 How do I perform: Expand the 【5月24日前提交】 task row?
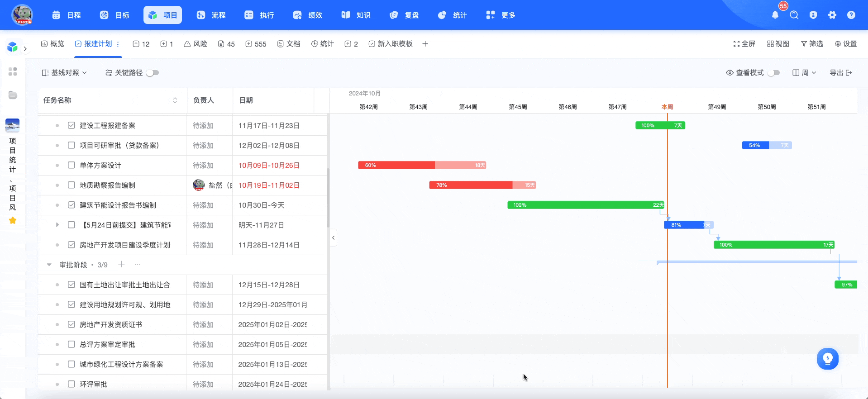coord(57,225)
